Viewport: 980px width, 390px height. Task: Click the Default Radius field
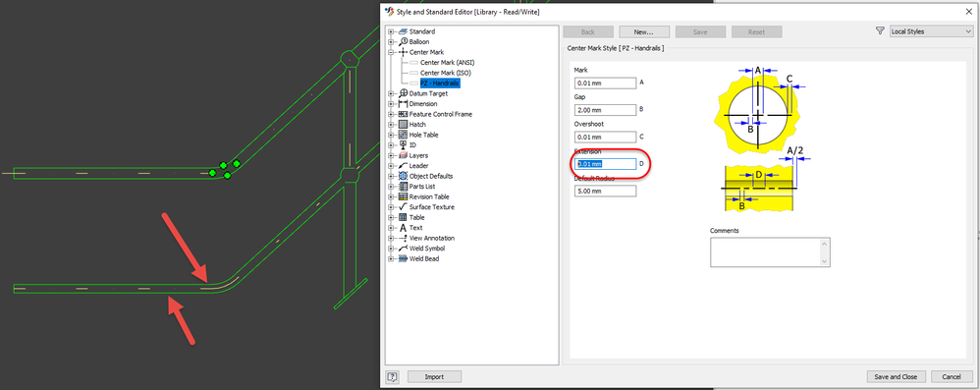(x=605, y=192)
